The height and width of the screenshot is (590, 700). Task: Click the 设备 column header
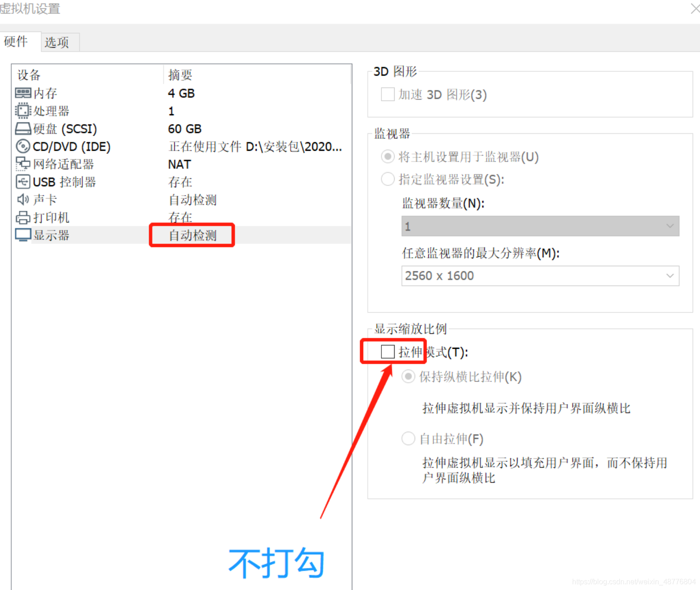pos(87,75)
